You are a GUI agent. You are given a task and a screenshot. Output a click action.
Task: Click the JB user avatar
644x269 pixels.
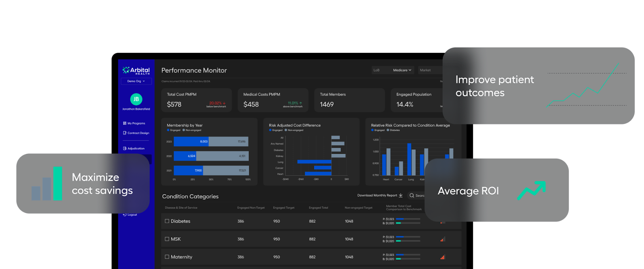(x=136, y=99)
